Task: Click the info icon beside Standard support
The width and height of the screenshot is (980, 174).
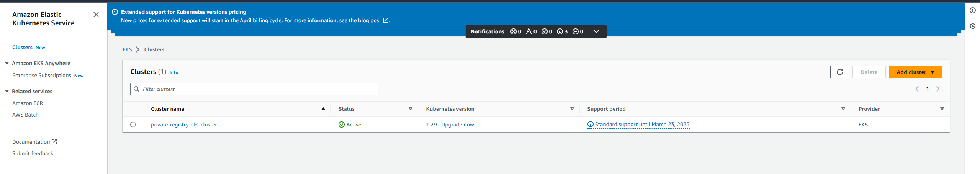Action: click(590, 124)
